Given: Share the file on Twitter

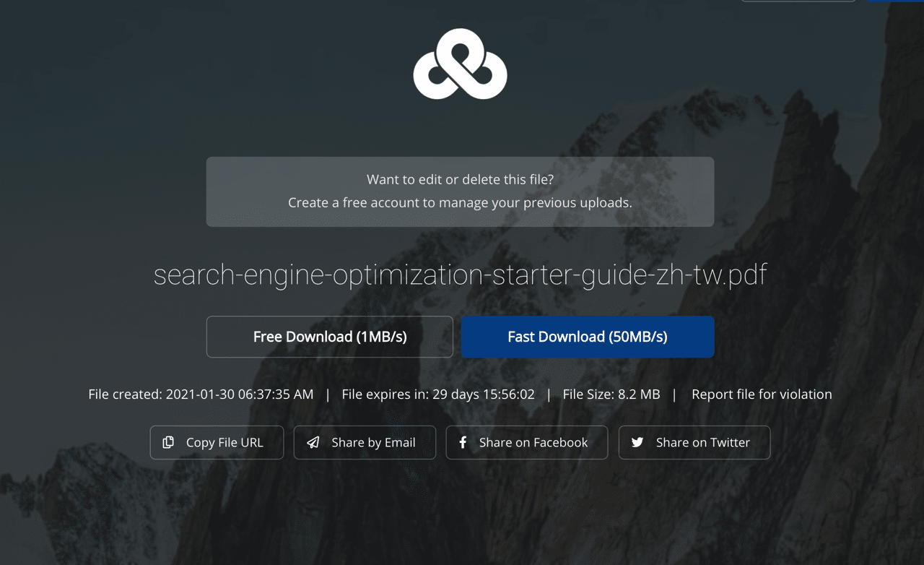Looking at the screenshot, I should (x=694, y=441).
